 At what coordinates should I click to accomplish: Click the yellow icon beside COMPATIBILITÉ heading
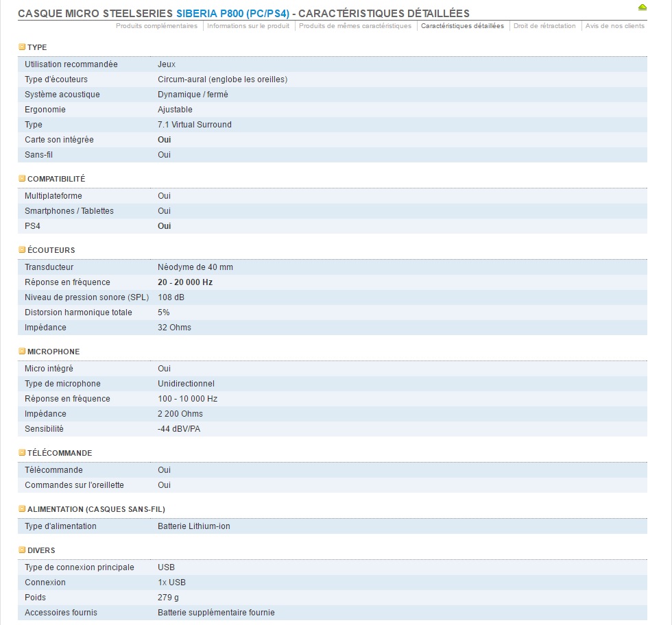coord(22,179)
